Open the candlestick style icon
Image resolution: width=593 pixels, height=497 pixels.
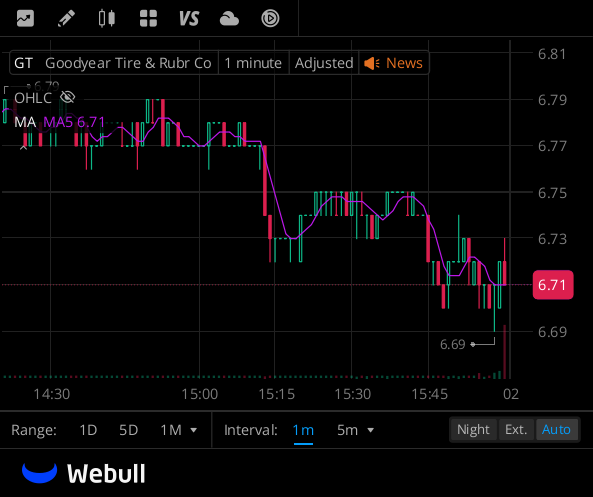(107, 18)
